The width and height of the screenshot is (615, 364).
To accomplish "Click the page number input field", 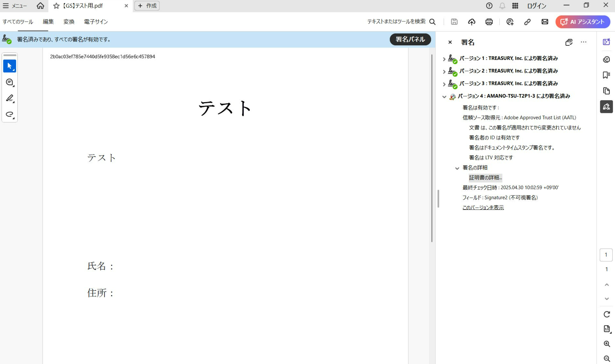I will [x=606, y=255].
